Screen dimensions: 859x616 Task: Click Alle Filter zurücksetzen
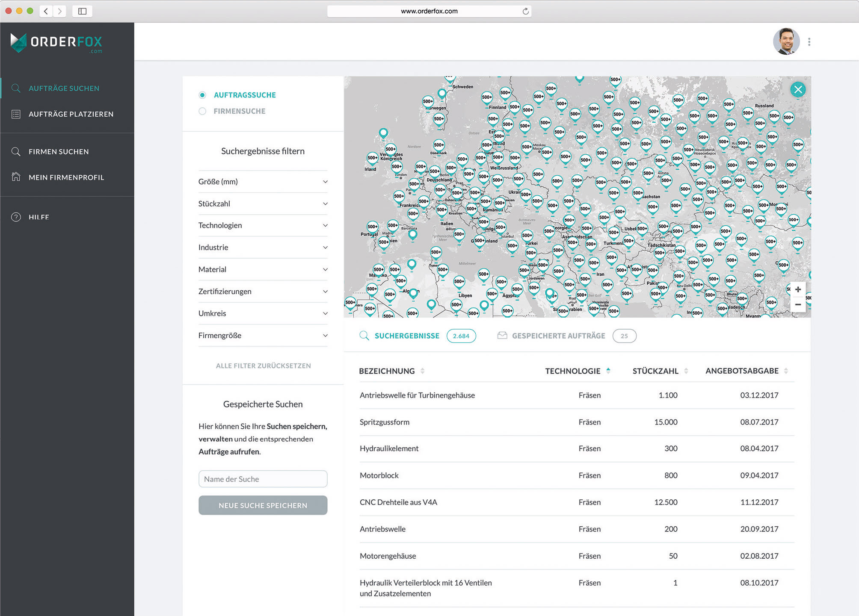point(263,365)
